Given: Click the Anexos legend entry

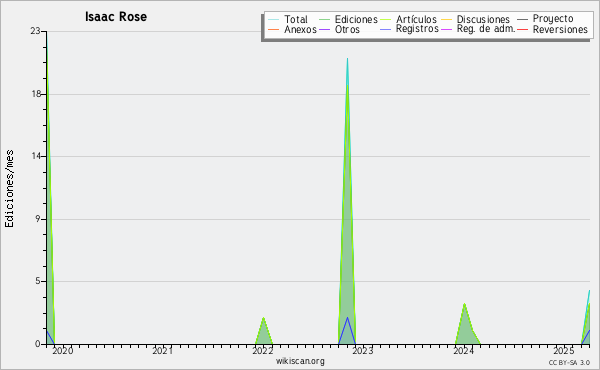Looking at the screenshot, I should (292, 29).
